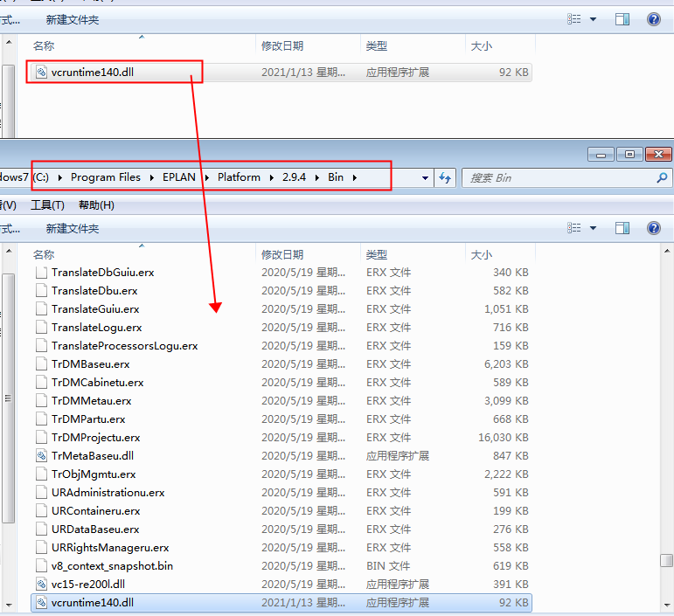674x616 pixels.
Task: Select v8_context_snapshot.bin file
Action: pos(112,565)
